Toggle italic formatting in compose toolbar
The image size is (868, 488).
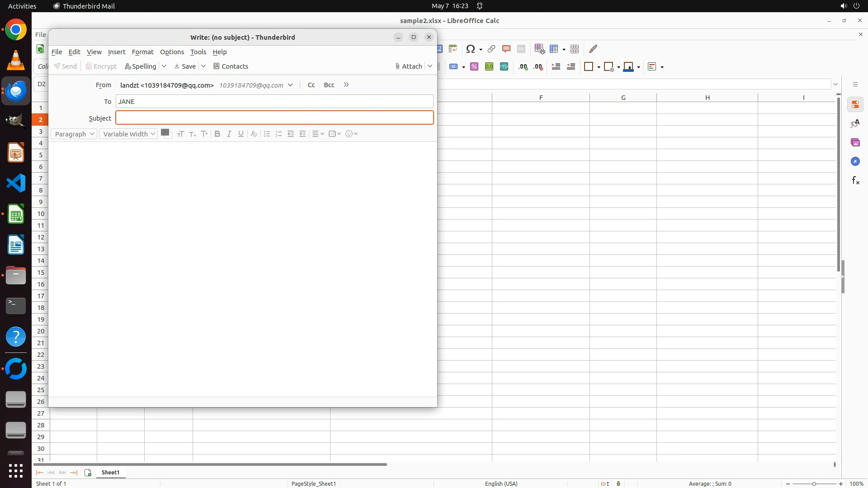pyautogui.click(x=229, y=134)
